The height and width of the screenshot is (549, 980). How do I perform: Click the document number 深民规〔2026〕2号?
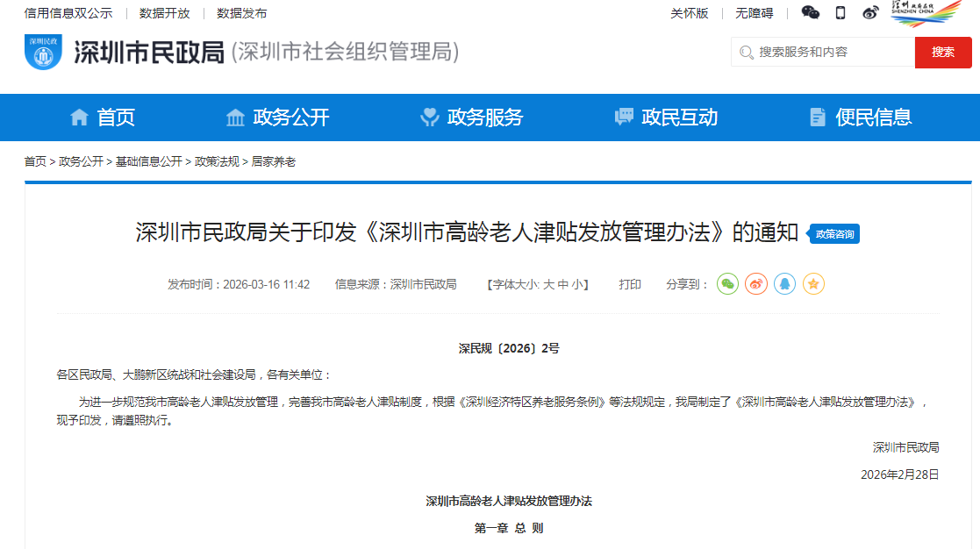click(509, 348)
